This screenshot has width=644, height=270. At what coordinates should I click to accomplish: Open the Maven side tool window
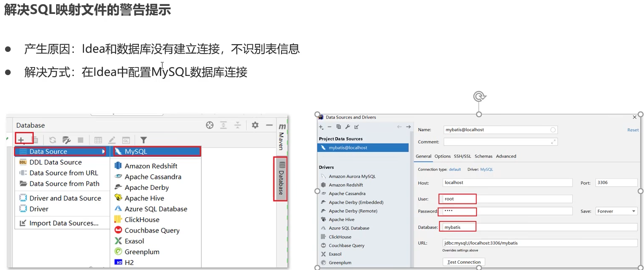click(x=281, y=137)
